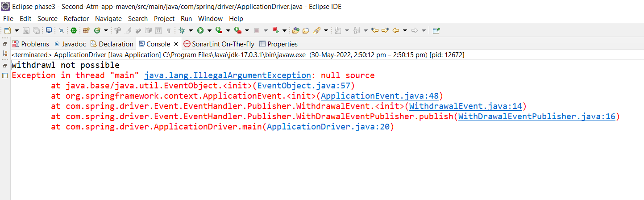Open the Run configurations dropdown arrow
The height and width of the screenshot is (200, 644).
(209, 30)
